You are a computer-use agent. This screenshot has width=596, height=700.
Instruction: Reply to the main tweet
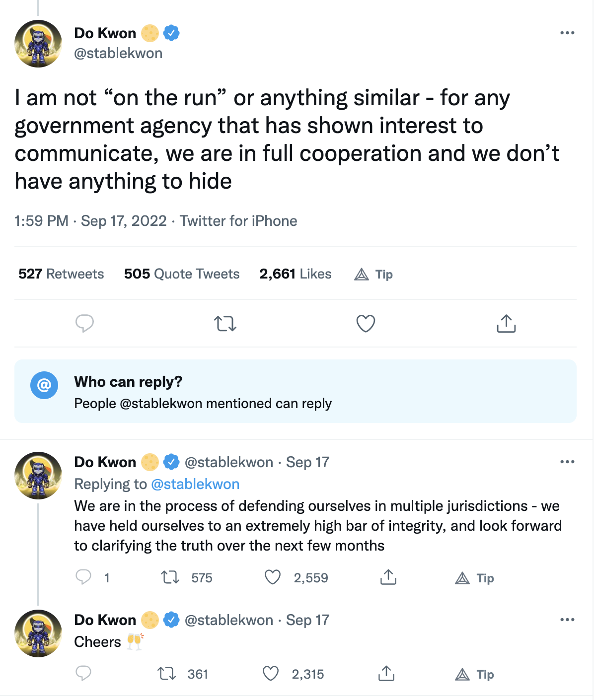pos(84,324)
